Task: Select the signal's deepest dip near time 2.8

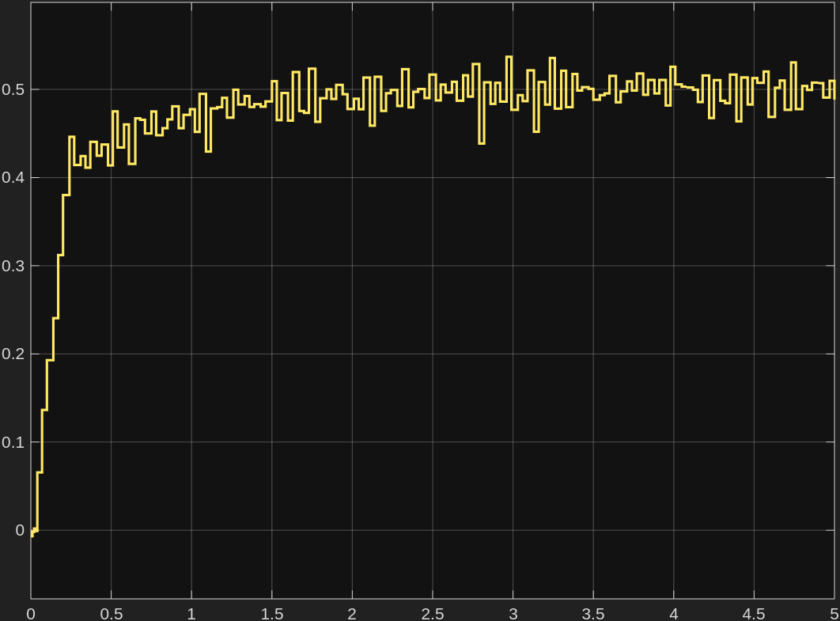Action: tap(482, 142)
